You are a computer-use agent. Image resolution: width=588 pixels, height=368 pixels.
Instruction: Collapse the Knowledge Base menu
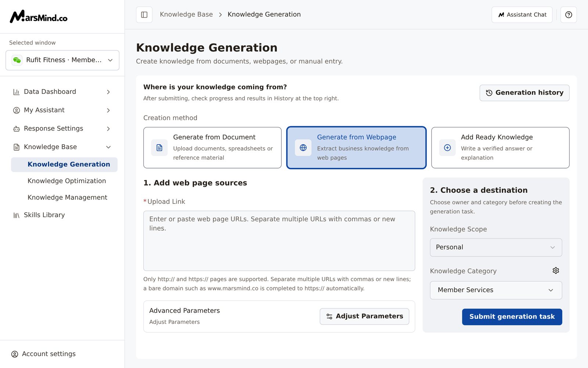pos(62,147)
